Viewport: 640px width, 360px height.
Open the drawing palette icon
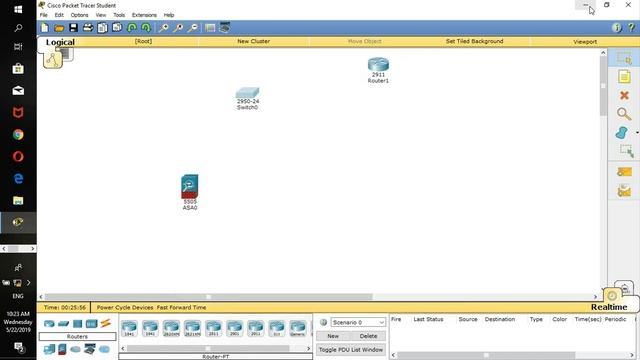point(210,28)
